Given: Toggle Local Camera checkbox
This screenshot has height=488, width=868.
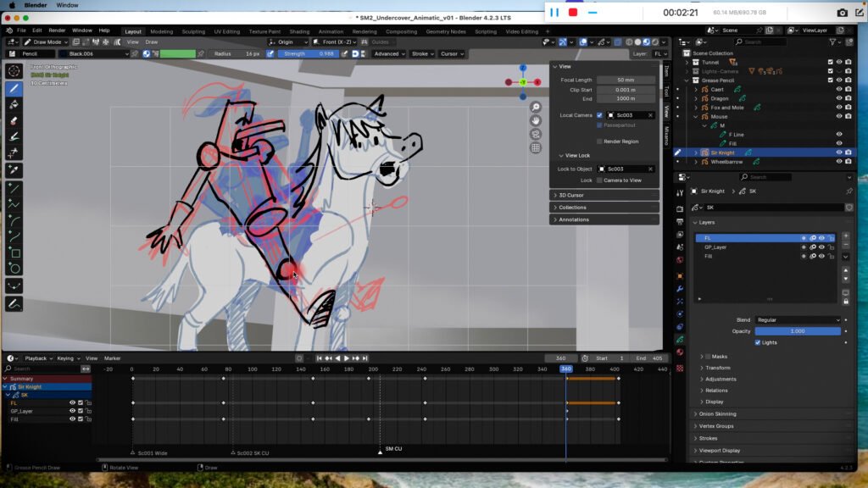Looking at the screenshot, I should click(599, 115).
